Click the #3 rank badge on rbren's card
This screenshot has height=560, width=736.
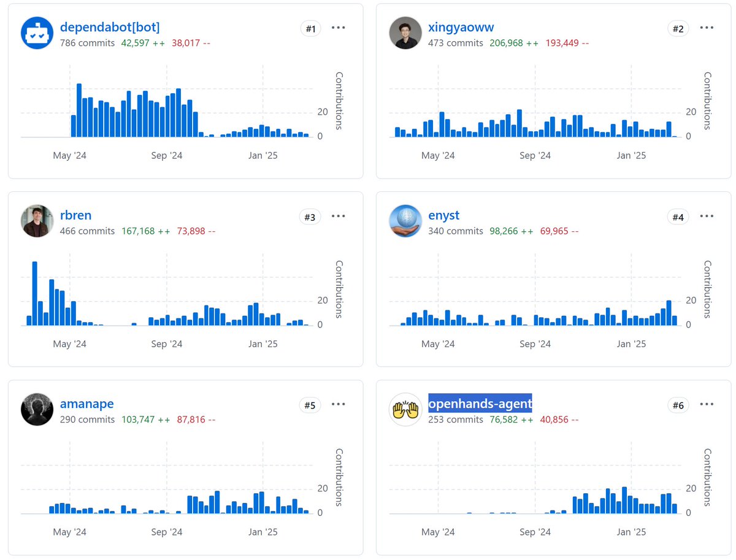[x=310, y=216]
